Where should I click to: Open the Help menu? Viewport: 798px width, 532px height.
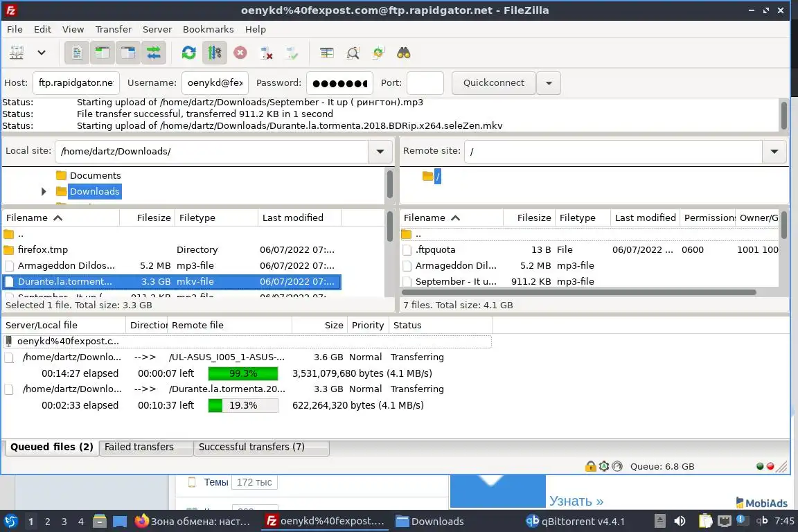click(256, 29)
